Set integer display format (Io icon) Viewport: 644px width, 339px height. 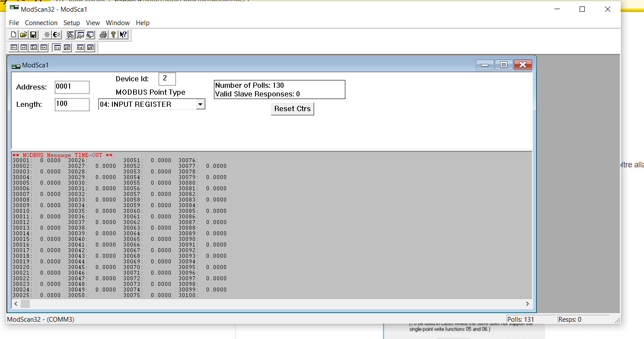coord(33,48)
